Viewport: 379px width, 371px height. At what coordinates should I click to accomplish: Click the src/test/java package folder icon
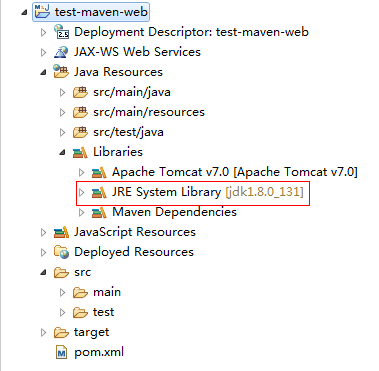tap(80, 132)
